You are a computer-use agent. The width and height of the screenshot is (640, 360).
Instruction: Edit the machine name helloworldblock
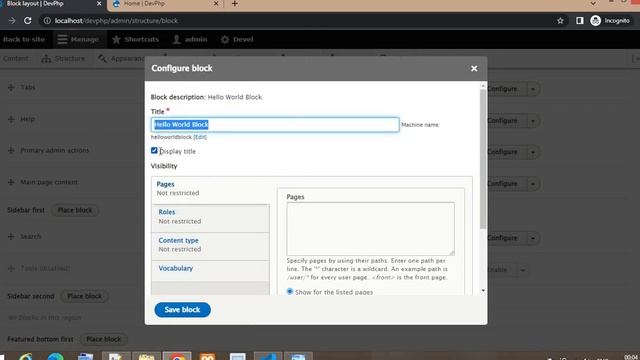[x=200, y=137]
